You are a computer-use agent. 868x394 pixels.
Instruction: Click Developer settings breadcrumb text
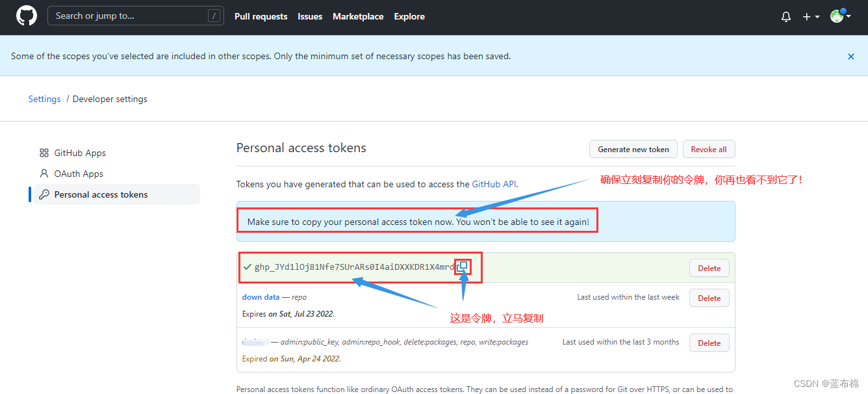pos(110,99)
